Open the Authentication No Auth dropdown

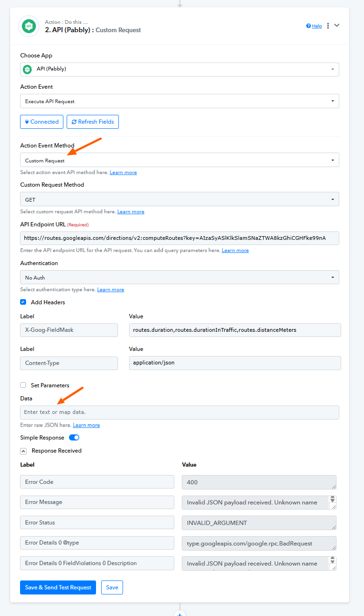(x=179, y=277)
